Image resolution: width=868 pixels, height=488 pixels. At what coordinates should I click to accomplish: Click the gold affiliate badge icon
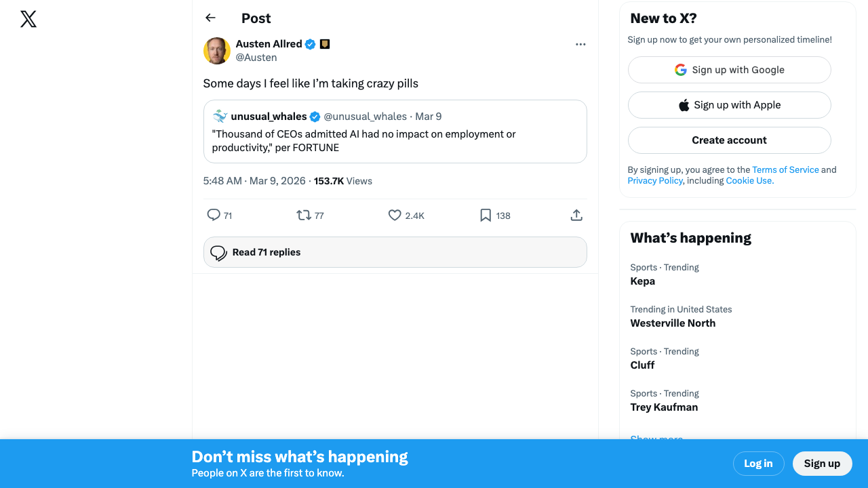click(325, 44)
